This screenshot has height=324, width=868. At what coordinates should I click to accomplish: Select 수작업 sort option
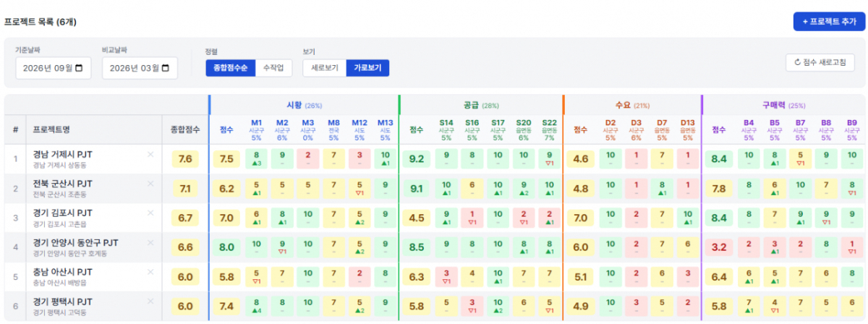click(274, 68)
